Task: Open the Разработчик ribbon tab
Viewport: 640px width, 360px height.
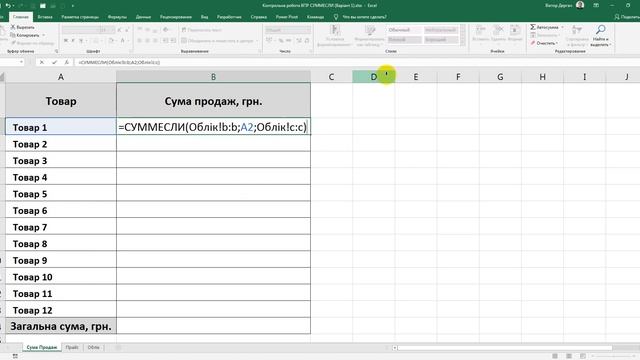Action: pos(229,17)
